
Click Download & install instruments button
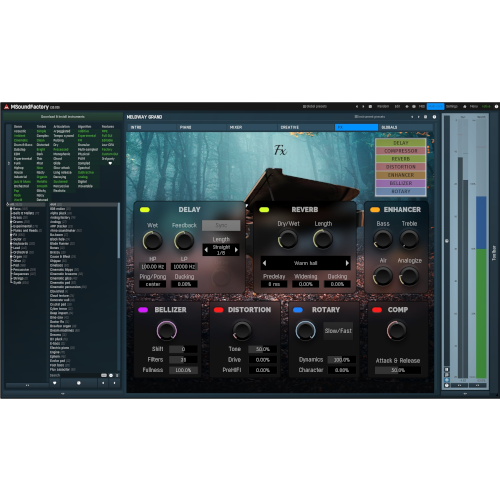(63, 117)
